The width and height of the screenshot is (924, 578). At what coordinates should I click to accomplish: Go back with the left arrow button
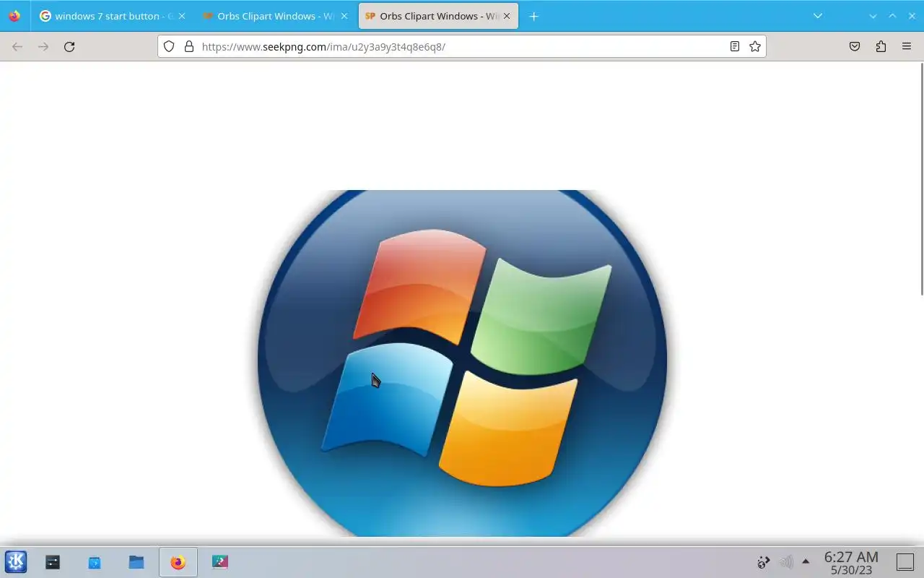(17, 46)
